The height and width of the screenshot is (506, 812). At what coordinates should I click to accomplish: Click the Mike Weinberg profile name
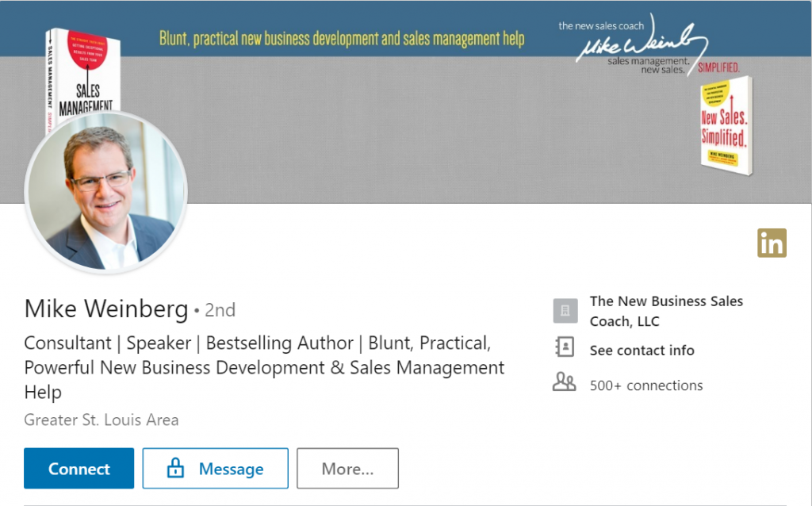point(106,309)
